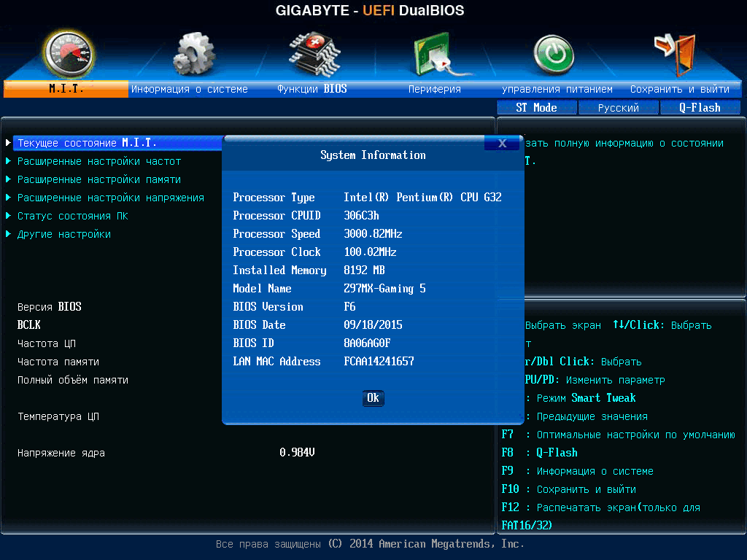
Task: Click Напряжение ядра label
Action: (x=61, y=453)
